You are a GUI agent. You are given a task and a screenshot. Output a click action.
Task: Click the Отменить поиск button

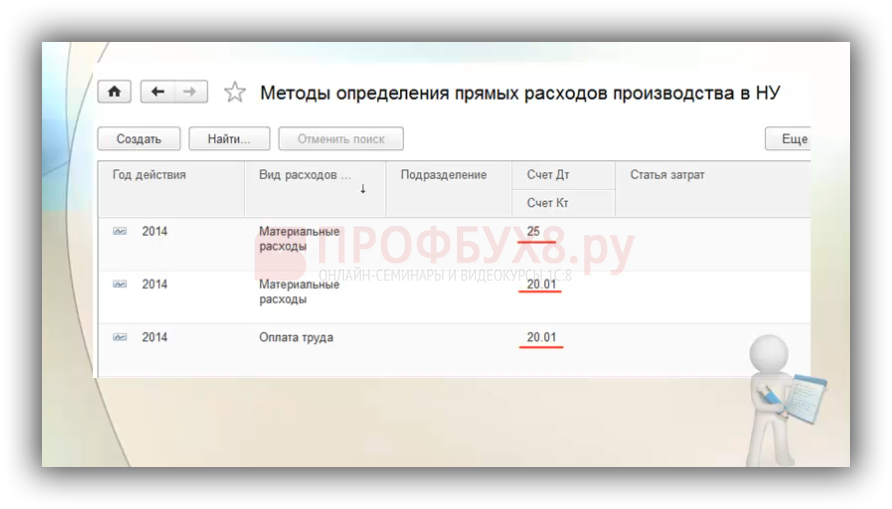coord(340,139)
